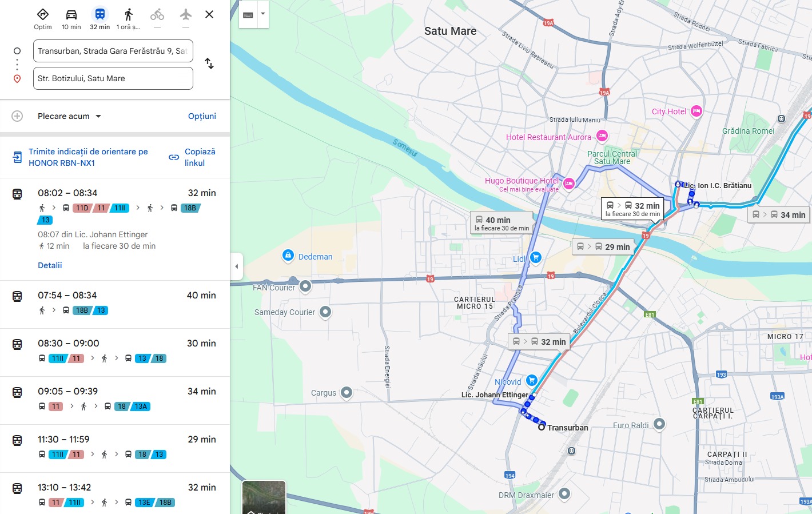Click the Transurban origin marker on the map

(542, 427)
